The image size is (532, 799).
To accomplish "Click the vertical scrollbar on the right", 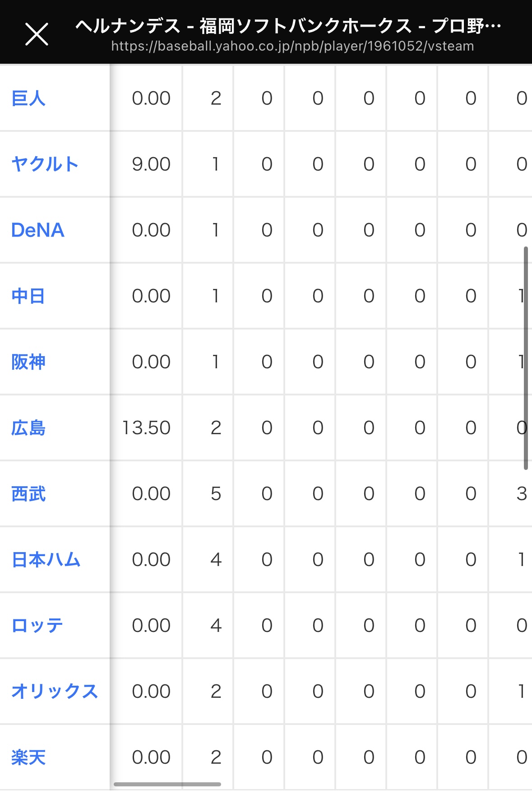I will [526, 358].
